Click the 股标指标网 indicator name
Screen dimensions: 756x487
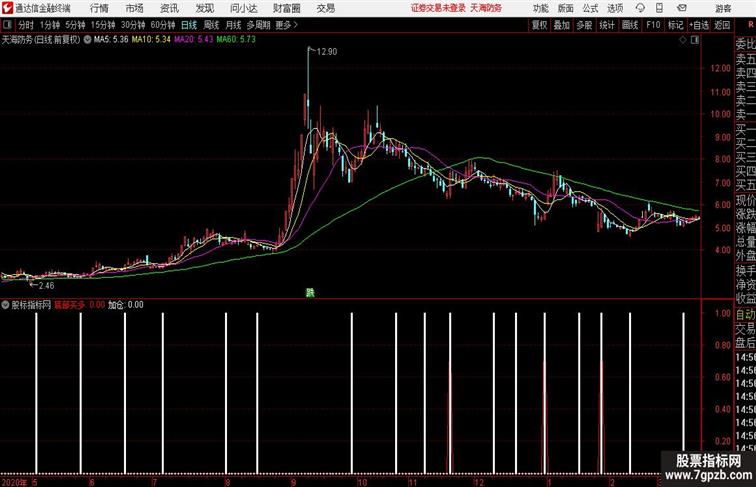[x=31, y=305]
